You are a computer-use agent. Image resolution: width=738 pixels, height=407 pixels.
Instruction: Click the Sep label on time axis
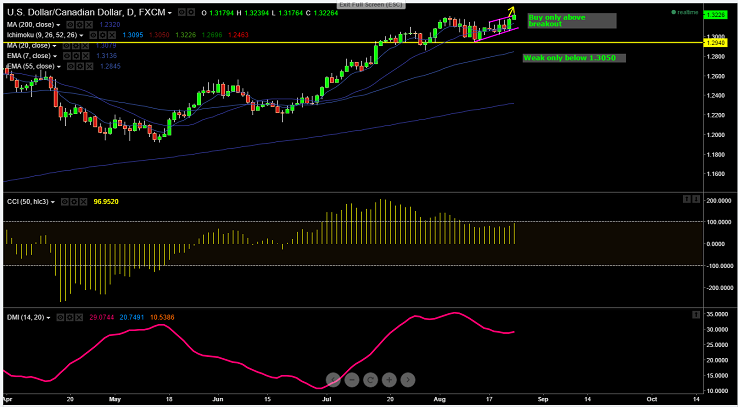tap(543, 397)
